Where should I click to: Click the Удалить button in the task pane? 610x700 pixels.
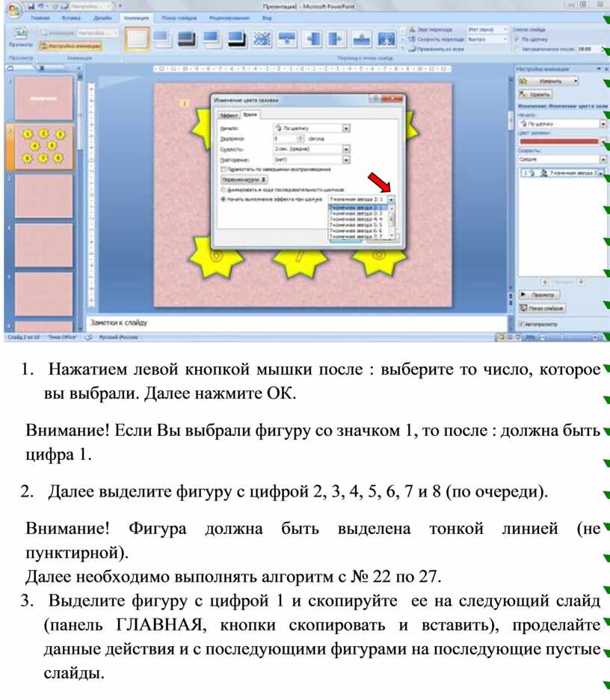pos(535,94)
